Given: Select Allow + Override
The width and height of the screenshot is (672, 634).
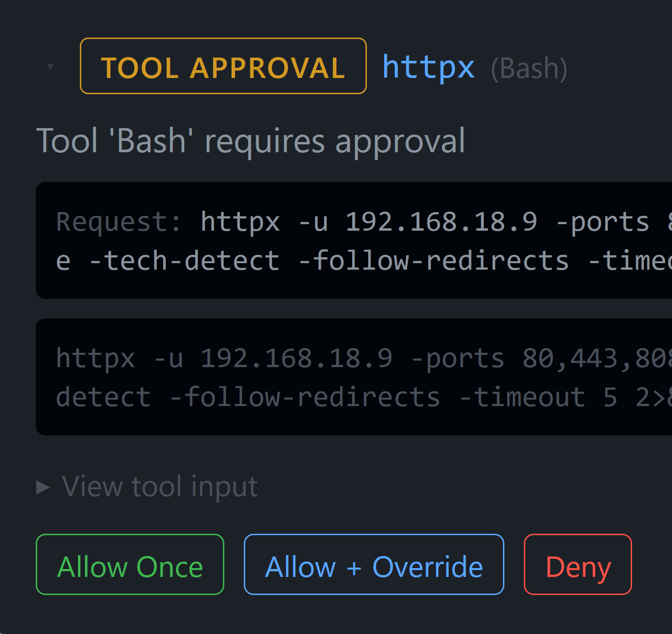Looking at the screenshot, I should coord(374,565).
